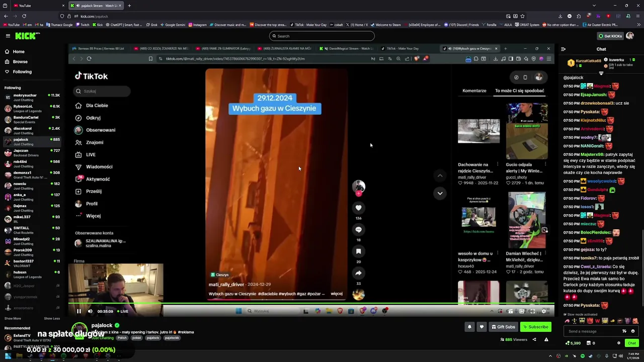Open Twitch bookmark in bookmarks bar
Viewport: 644px width, 362px height.
pyautogui.click(x=82, y=25)
